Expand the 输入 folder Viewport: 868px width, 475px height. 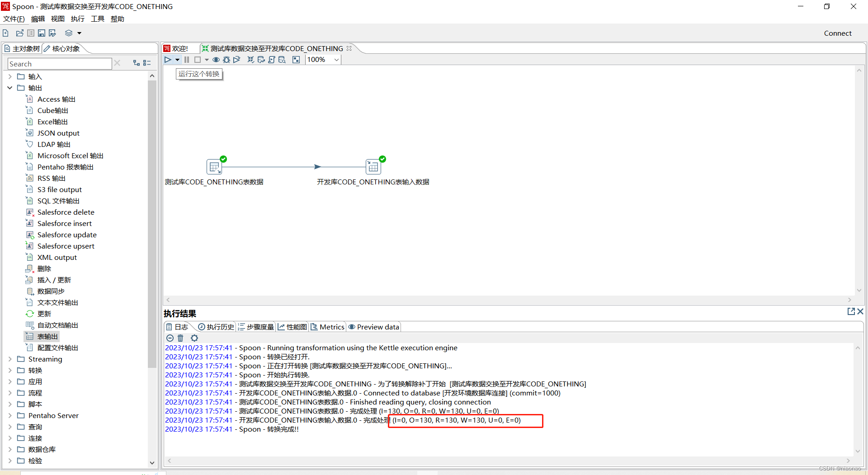tap(10, 76)
